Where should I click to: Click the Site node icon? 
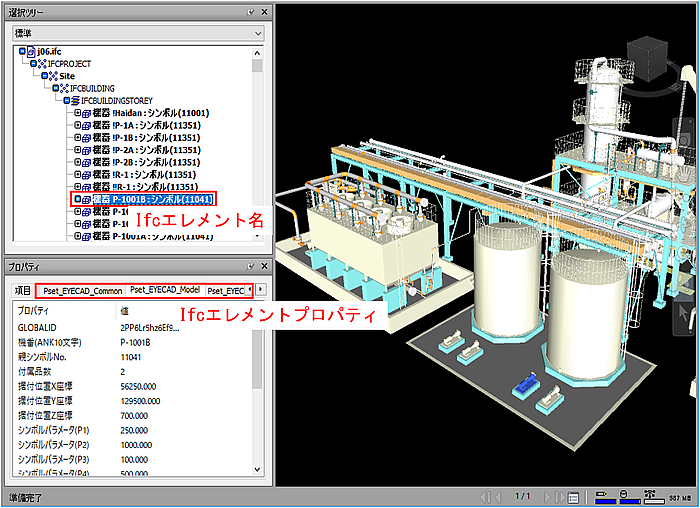pos(53,76)
